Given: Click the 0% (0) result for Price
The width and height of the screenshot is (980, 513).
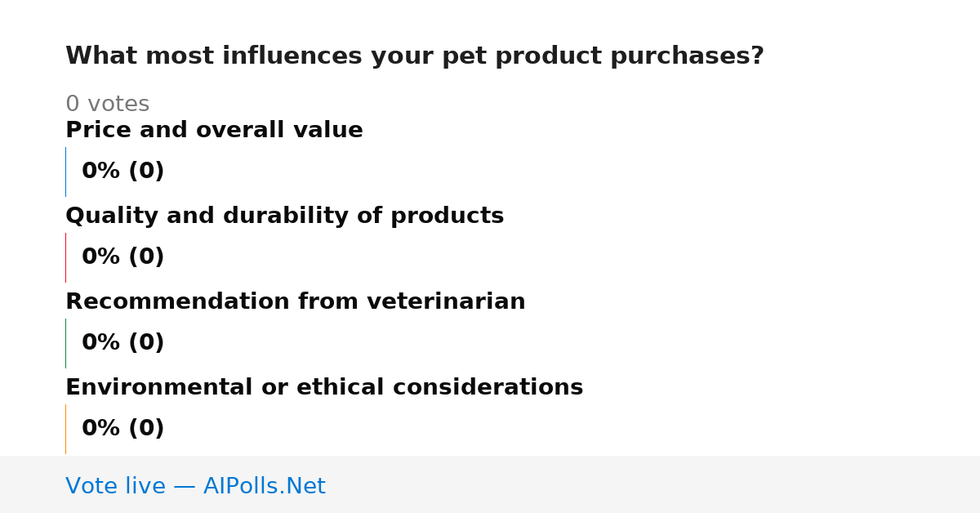Looking at the screenshot, I should pos(122,172).
